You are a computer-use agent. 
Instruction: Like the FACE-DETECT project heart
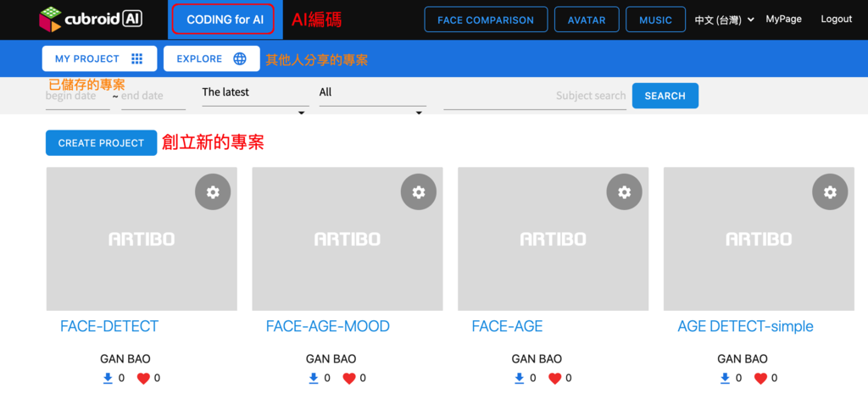[143, 379]
